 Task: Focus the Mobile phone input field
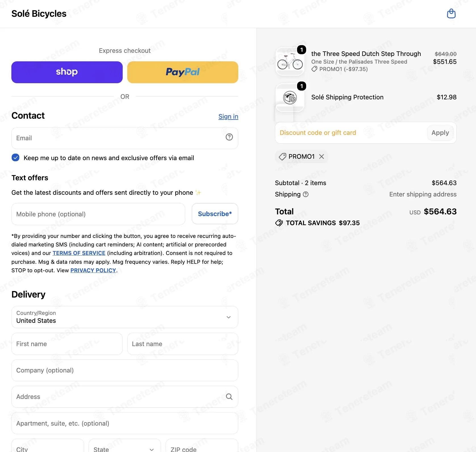(98, 214)
